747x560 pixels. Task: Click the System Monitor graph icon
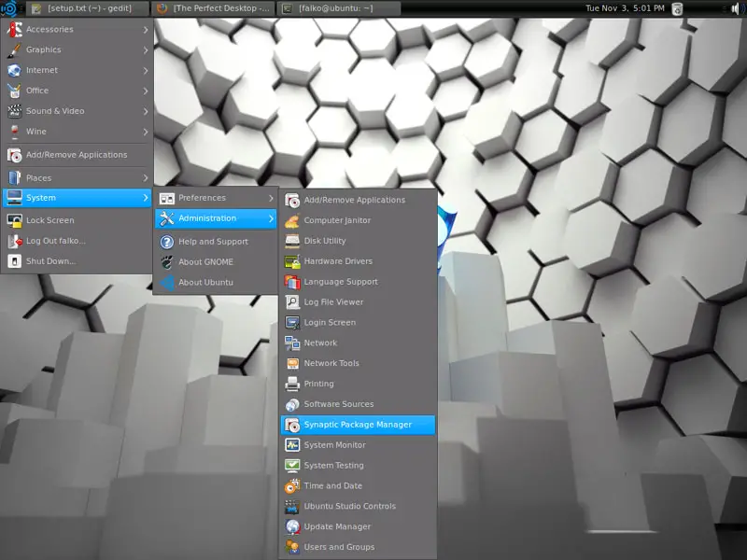click(x=292, y=445)
